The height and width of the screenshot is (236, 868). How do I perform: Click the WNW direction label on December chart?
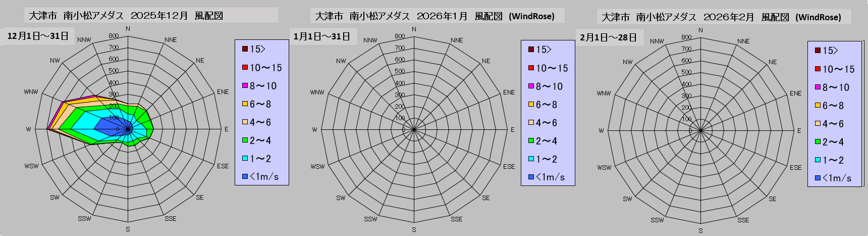[31, 92]
